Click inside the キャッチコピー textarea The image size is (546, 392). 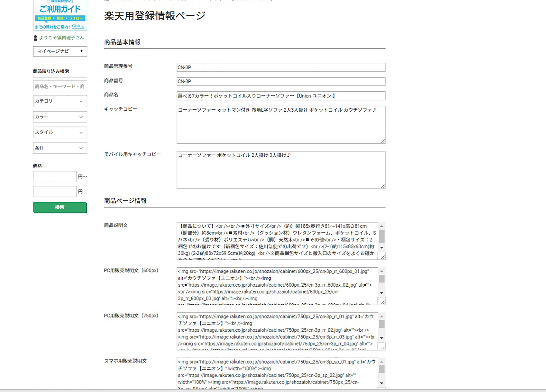(281, 125)
